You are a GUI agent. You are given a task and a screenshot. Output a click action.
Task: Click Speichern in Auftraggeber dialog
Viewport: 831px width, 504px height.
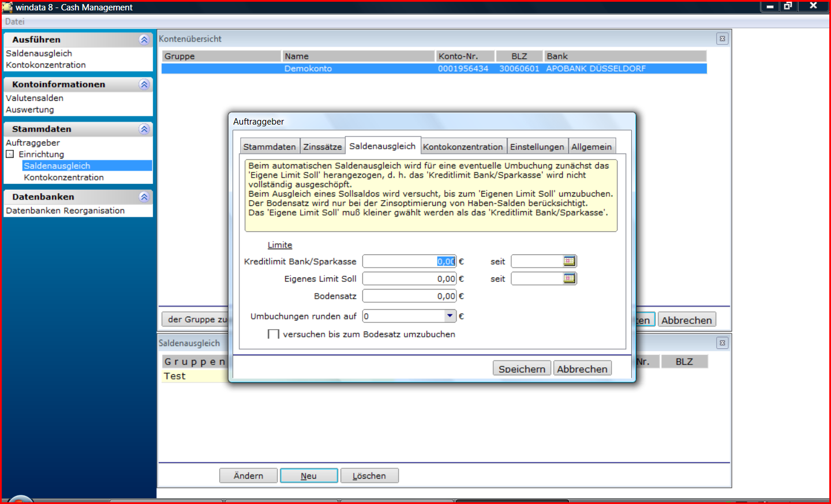click(x=522, y=368)
